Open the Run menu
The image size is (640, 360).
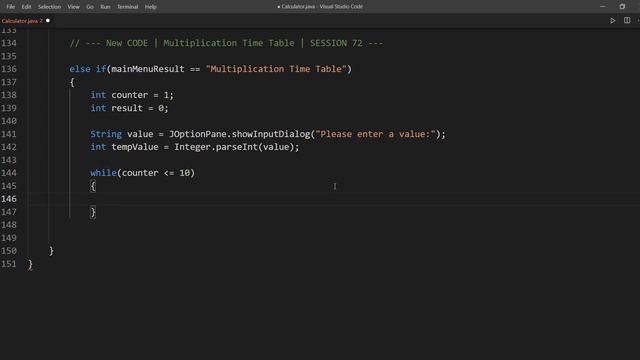(x=105, y=7)
